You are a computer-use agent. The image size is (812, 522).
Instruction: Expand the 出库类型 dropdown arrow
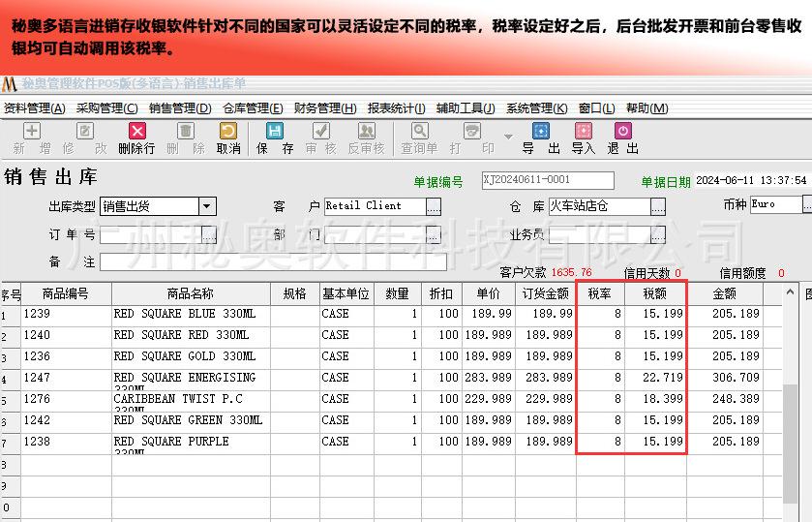[207, 206]
